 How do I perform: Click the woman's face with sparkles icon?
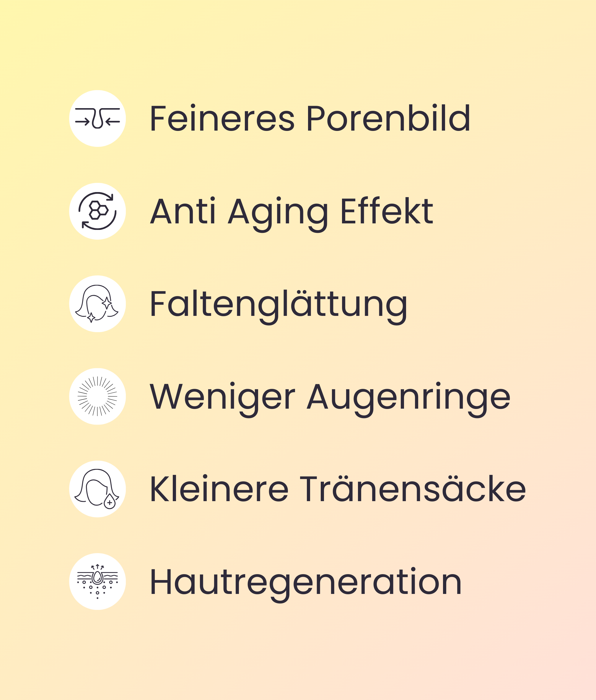click(x=97, y=304)
